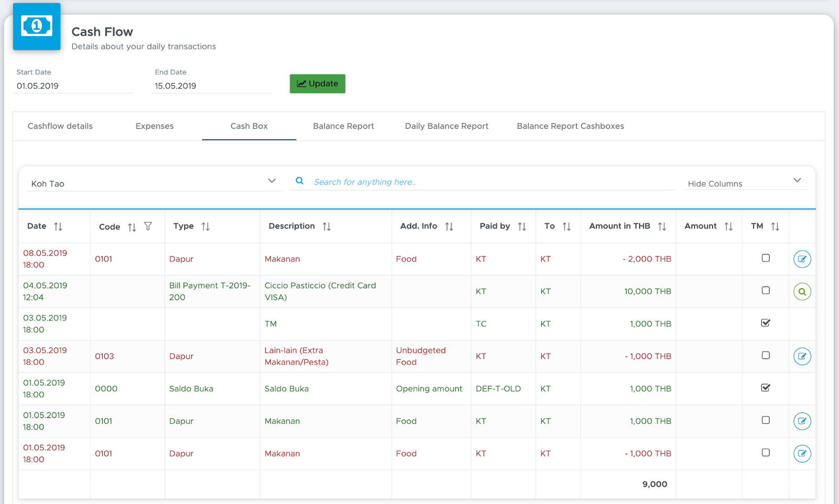Edit the - 1,000 THB Makanan entry on 01.05.2019
This screenshot has width=839, height=504.
tap(802, 454)
